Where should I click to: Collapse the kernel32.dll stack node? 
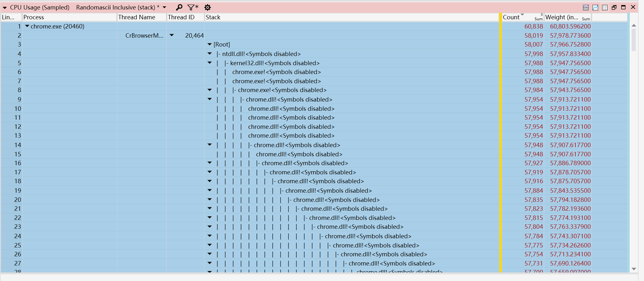210,63
